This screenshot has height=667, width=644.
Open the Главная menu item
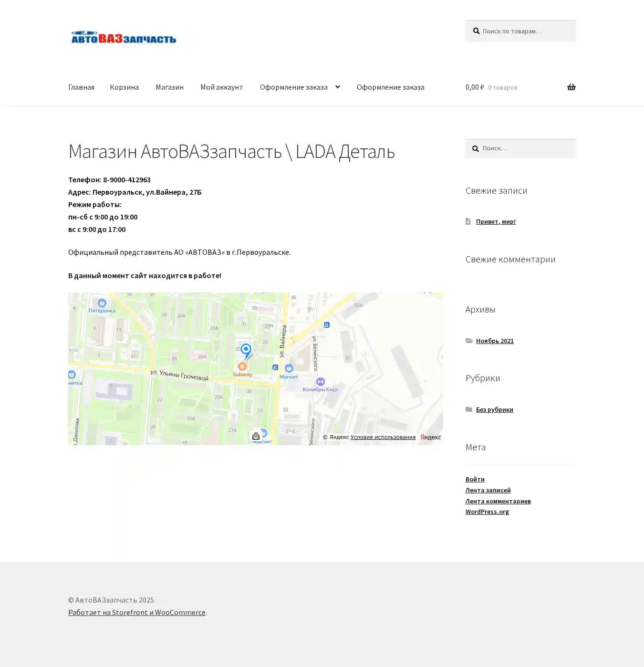pyautogui.click(x=81, y=87)
